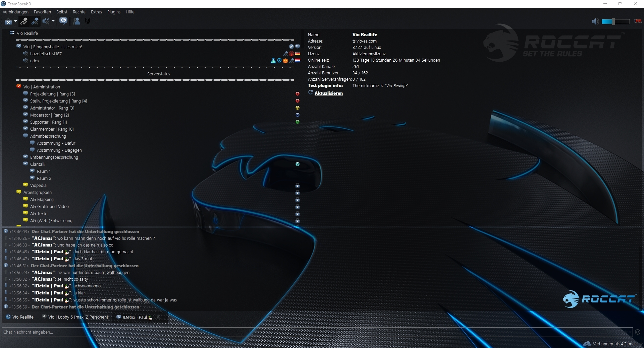Select the Raum 2 channel
Viewport: 644px width, 348px height.
(44, 179)
